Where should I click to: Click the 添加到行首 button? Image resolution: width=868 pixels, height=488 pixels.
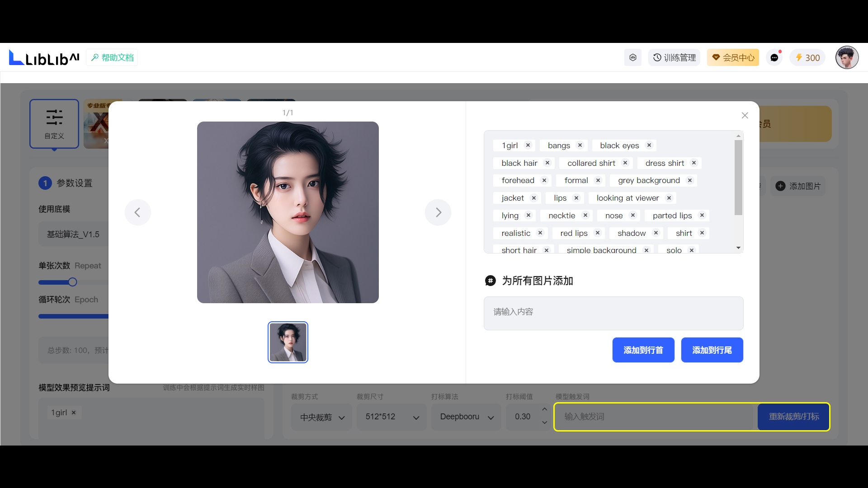point(643,350)
